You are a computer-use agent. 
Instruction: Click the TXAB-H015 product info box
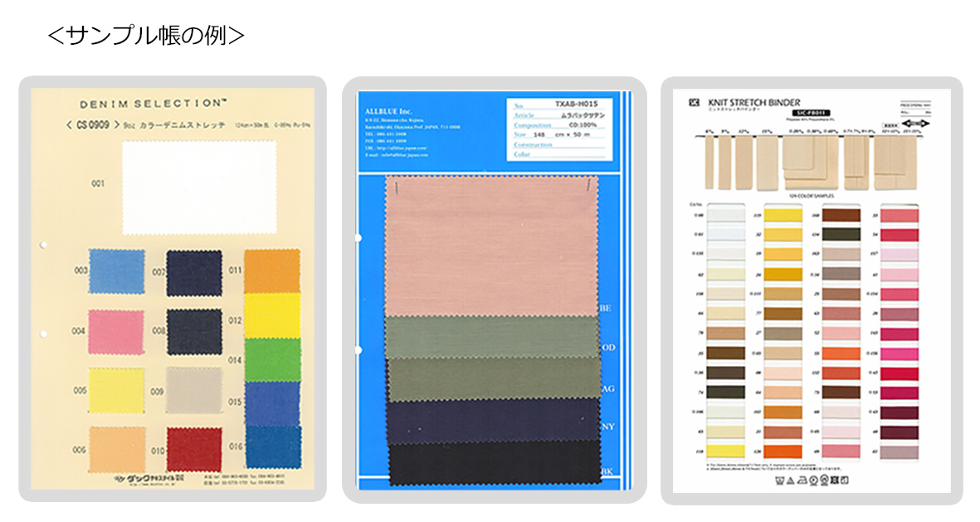559,129
